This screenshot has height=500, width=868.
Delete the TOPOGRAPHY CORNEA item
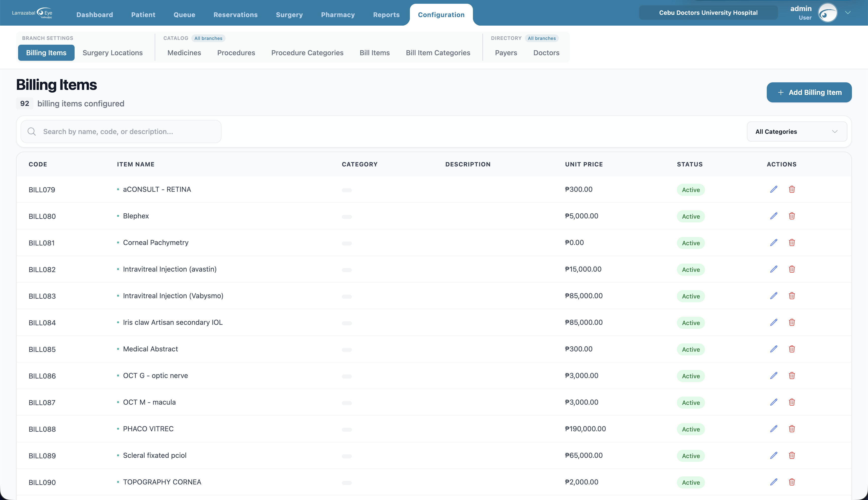pyautogui.click(x=792, y=482)
